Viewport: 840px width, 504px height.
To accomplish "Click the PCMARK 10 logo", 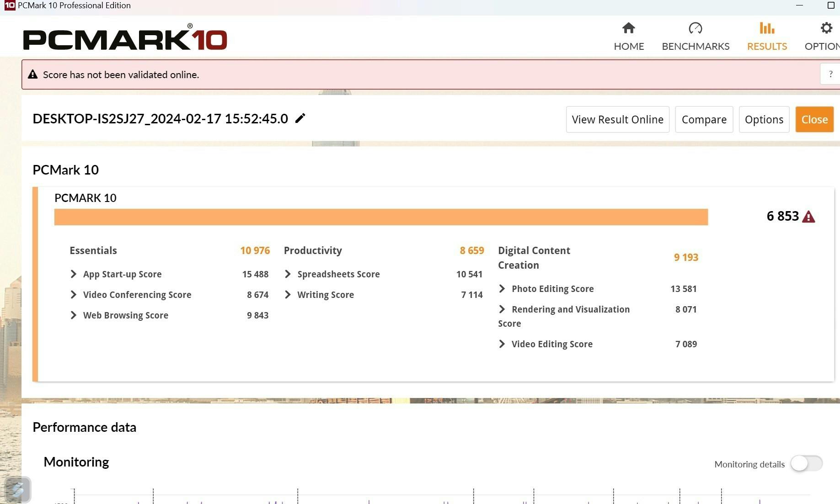I will click(x=125, y=37).
